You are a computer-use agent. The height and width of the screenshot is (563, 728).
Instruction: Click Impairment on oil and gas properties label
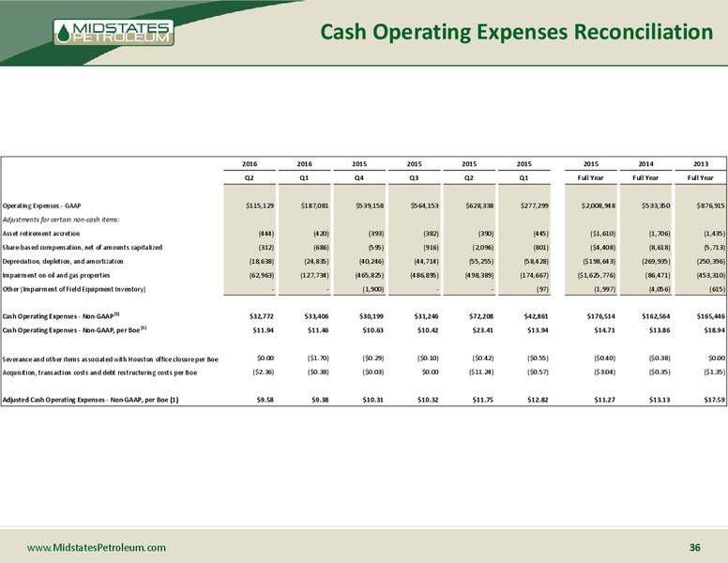[x=56, y=275]
